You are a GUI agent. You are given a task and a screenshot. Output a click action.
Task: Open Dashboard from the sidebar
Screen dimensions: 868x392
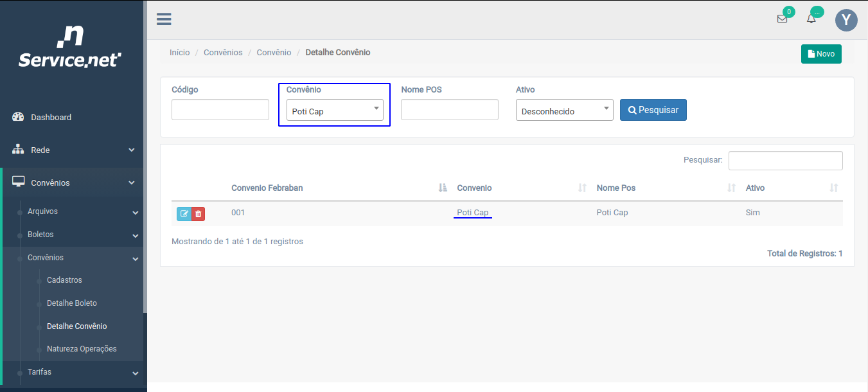point(51,117)
